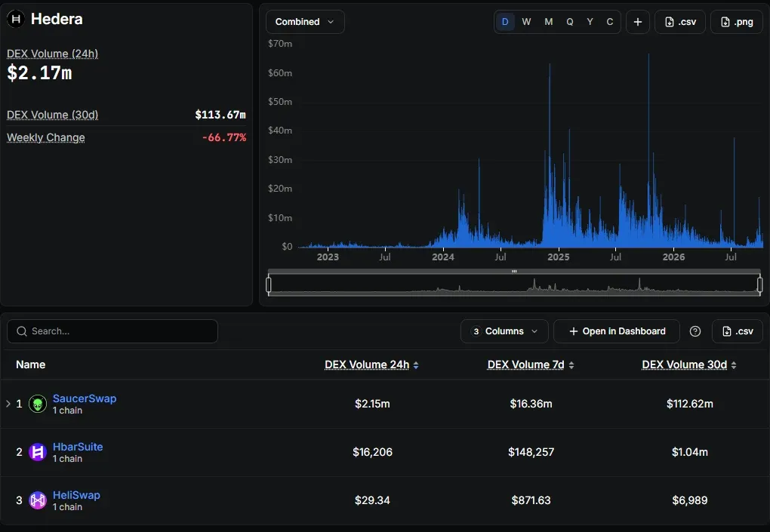
Task: Open the Columns selector dropdown
Action: coord(505,331)
